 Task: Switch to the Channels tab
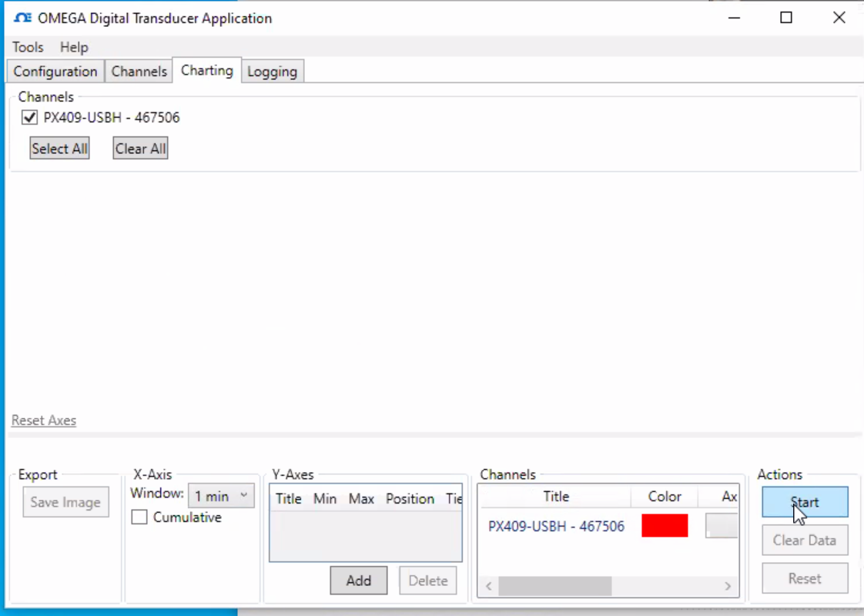point(139,72)
